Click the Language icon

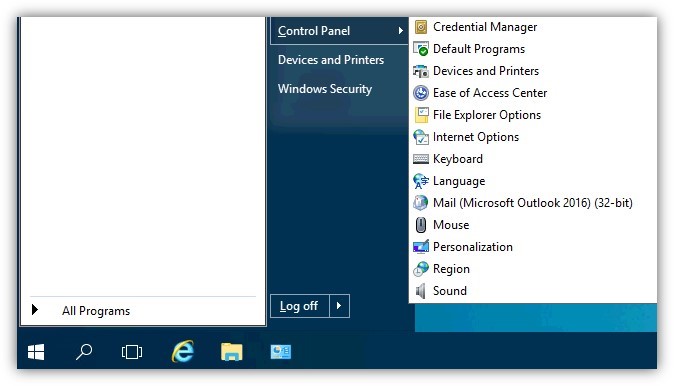421,181
